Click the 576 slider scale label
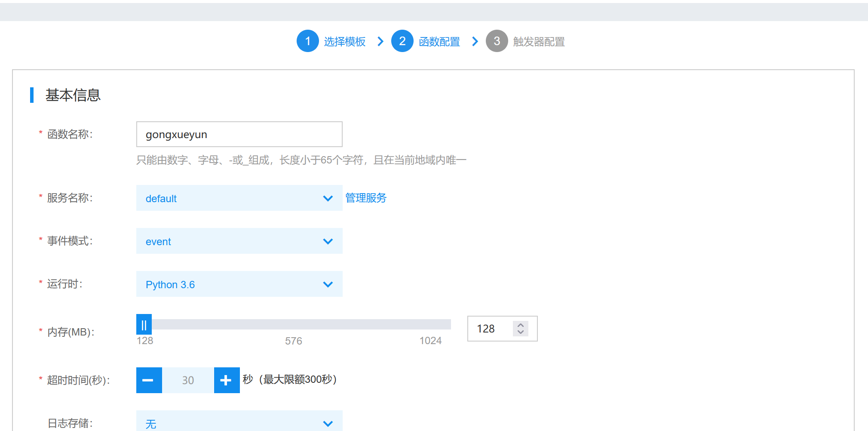Viewport: 868px width, 431px height. click(294, 341)
